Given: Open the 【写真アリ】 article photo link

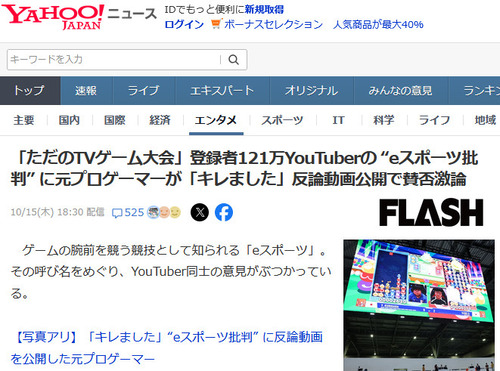Looking at the screenshot, I should point(166,348).
